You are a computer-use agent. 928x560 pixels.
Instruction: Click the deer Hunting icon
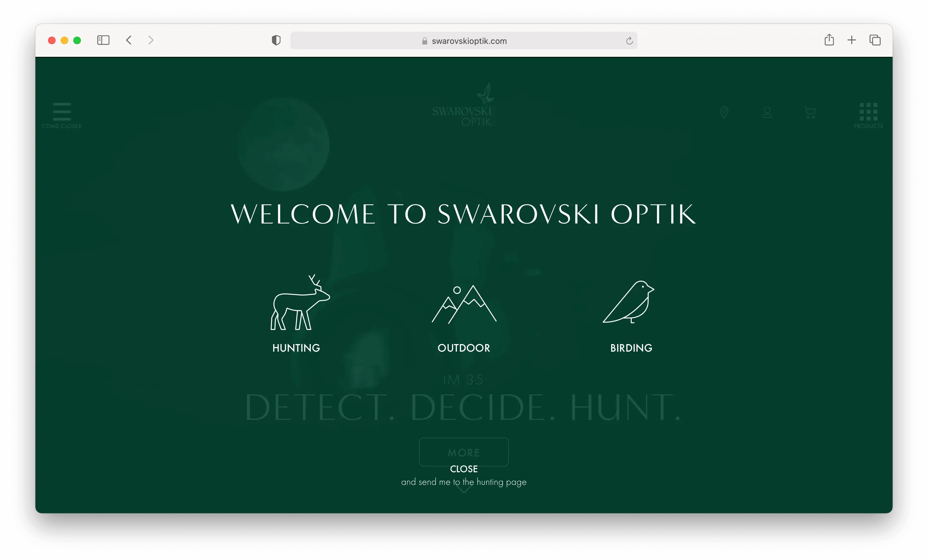pos(300,303)
